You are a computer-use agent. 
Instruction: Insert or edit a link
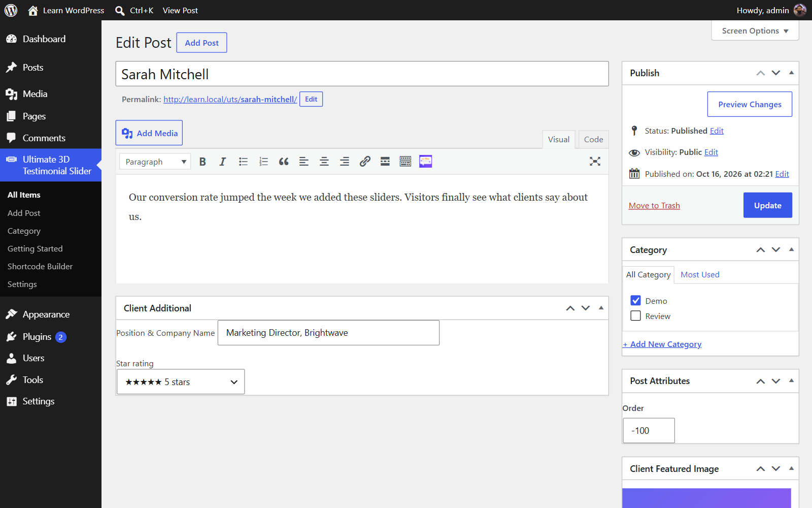click(x=365, y=162)
